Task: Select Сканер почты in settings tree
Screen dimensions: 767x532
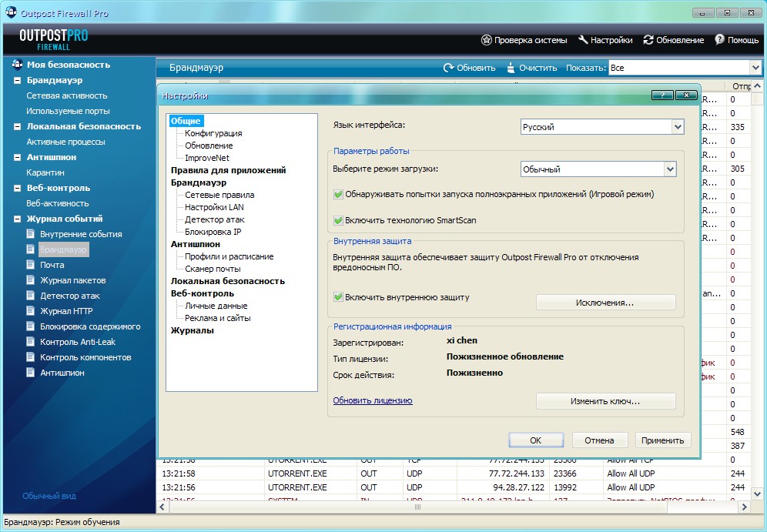Action: click(213, 269)
